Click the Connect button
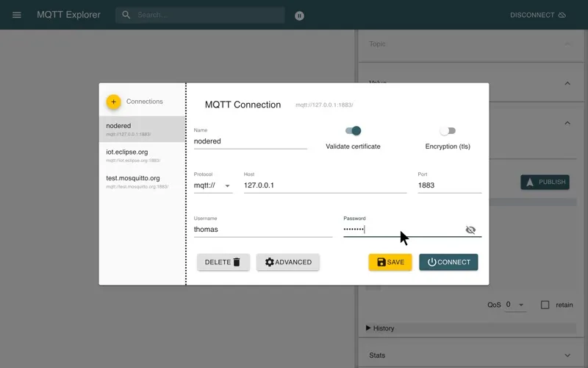 coord(448,262)
